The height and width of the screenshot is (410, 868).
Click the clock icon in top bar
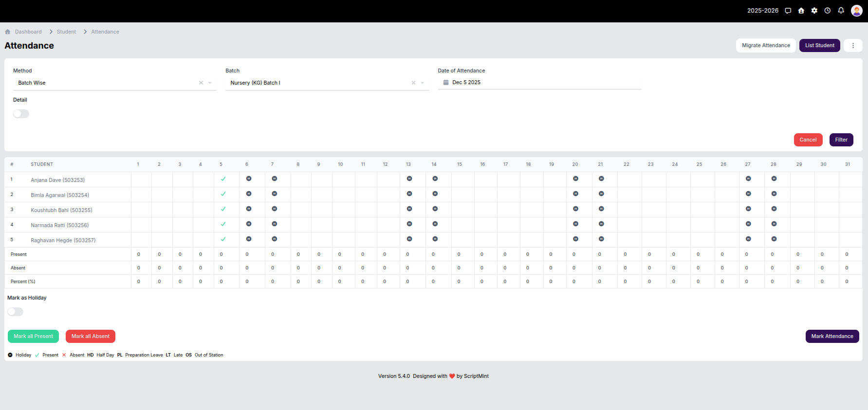point(828,11)
